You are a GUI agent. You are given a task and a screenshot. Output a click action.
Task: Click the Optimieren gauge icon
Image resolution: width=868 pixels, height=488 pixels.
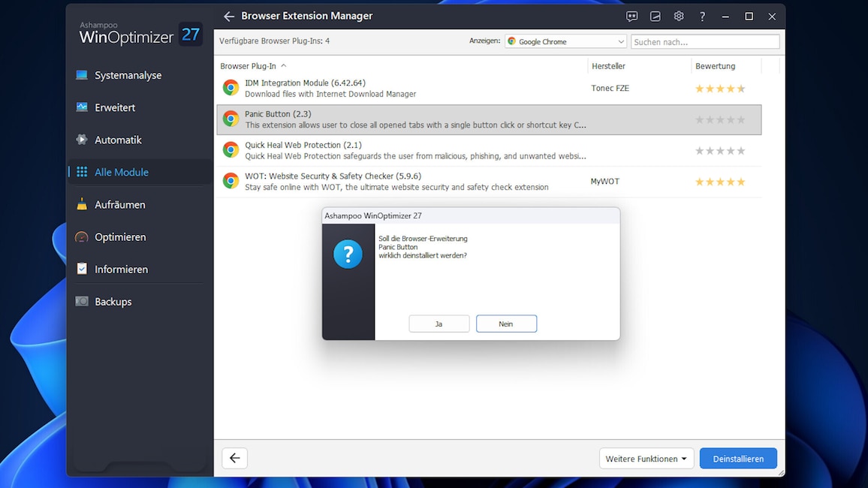click(x=82, y=236)
